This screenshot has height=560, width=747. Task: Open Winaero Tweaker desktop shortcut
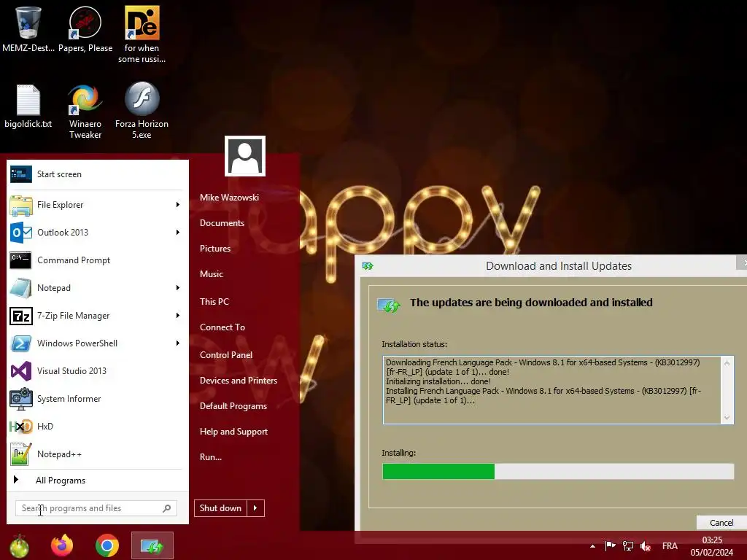click(x=85, y=112)
